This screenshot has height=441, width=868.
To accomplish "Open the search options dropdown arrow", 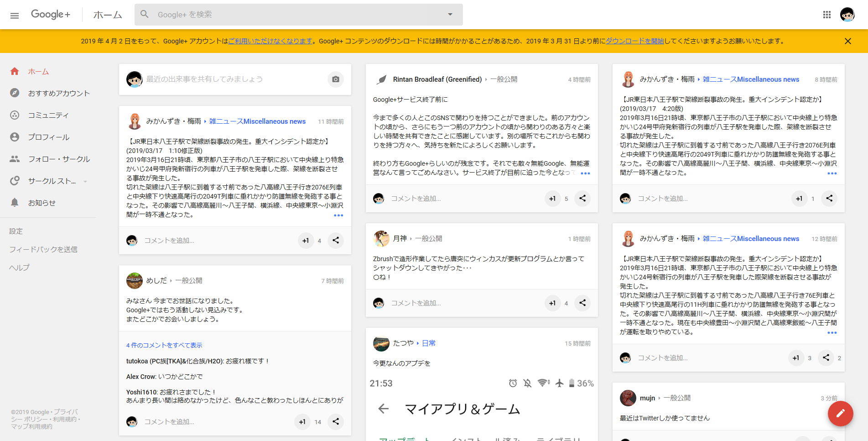I will click(x=450, y=15).
